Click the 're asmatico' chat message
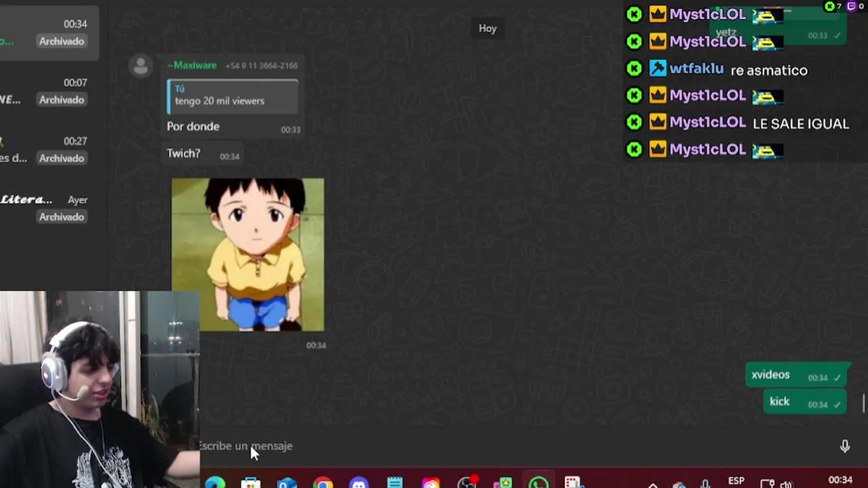The width and height of the screenshot is (868, 488). pos(769,70)
